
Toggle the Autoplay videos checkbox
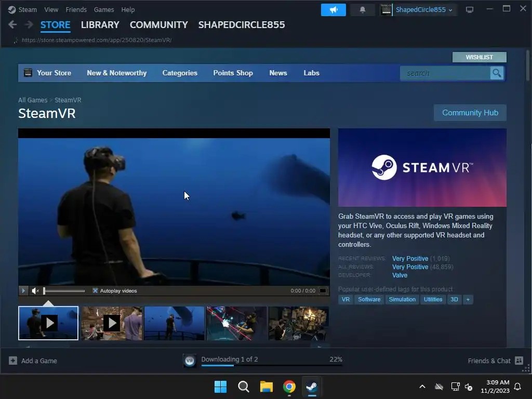pyautogui.click(x=96, y=291)
